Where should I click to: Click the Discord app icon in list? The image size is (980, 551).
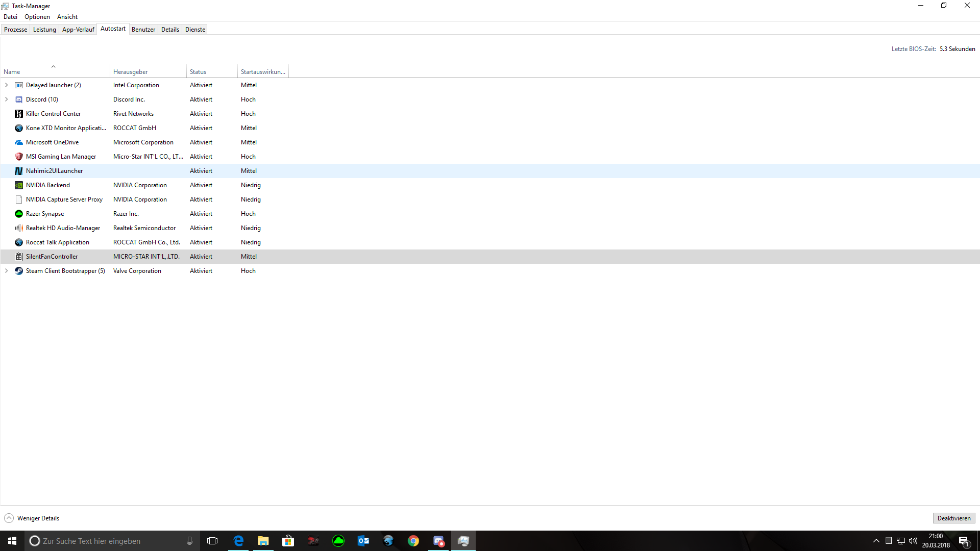coord(19,99)
